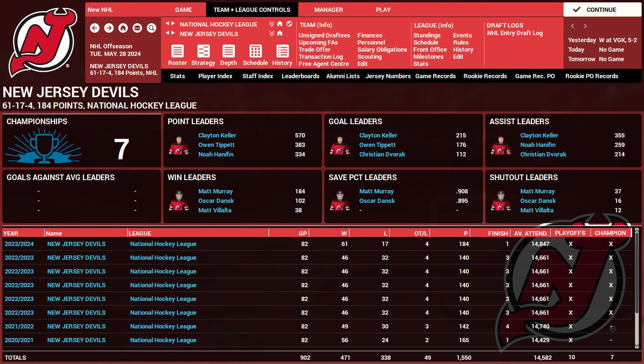Go back with the left arrow icon
Screen dimensions: 644x364
pyautogui.click(x=95, y=28)
